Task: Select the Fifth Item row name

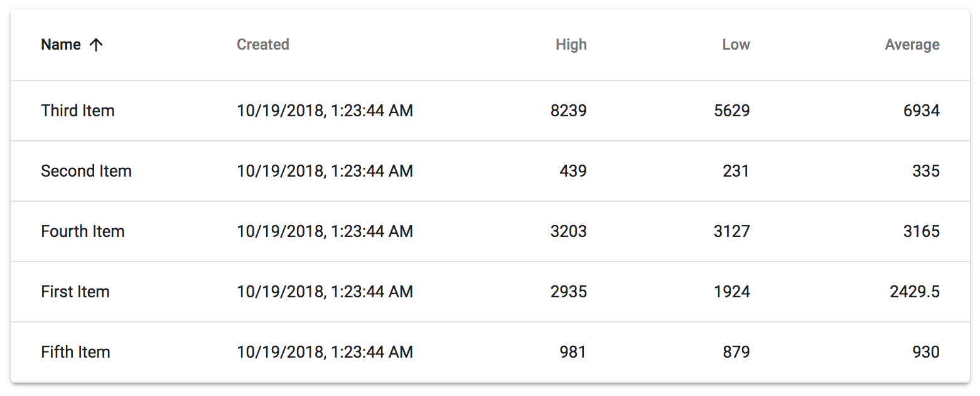Action: (x=76, y=353)
